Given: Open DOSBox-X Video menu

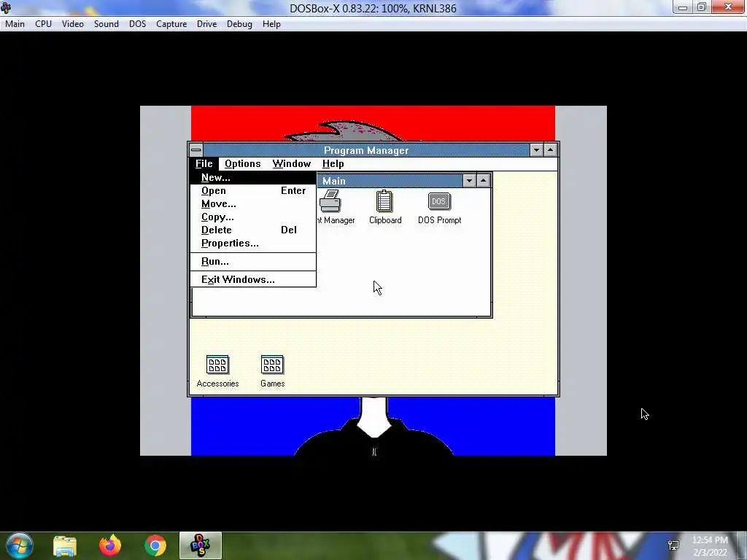Looking at the screenshot, I should (x=73, y=24).
